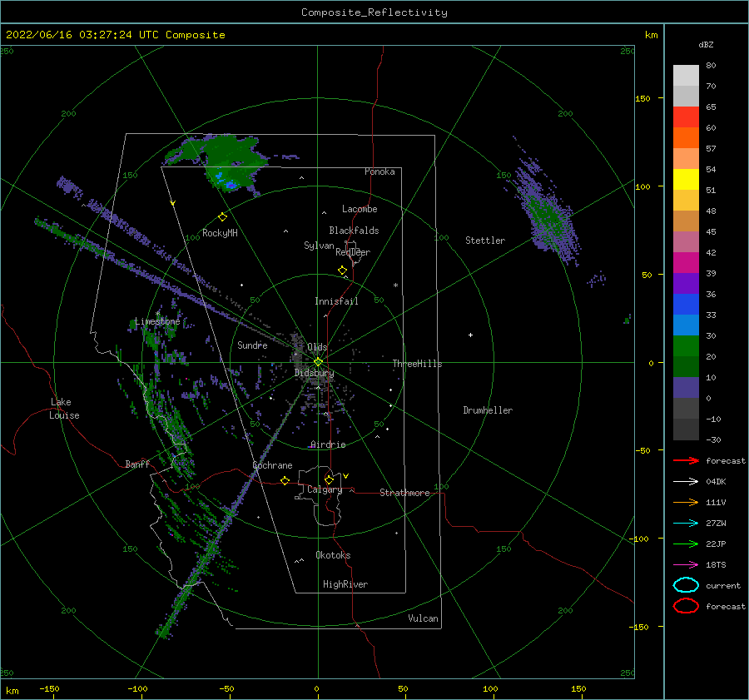Select the white 04DK arrow icon

coord(686,481)
